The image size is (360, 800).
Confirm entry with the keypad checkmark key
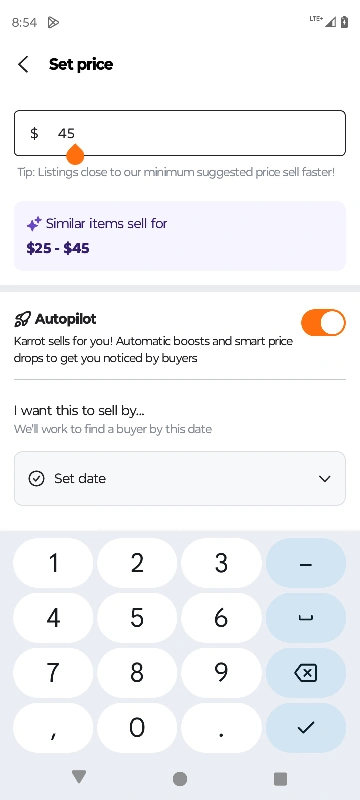[x=305, y=728]
